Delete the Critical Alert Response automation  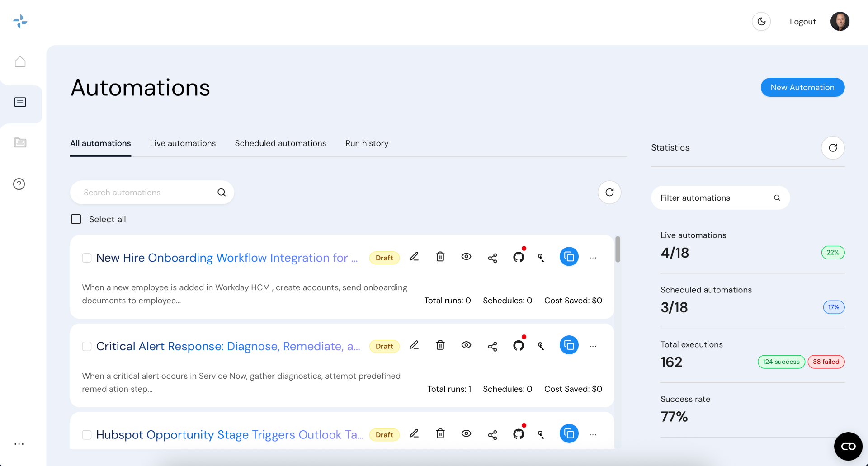coord(440,345)
